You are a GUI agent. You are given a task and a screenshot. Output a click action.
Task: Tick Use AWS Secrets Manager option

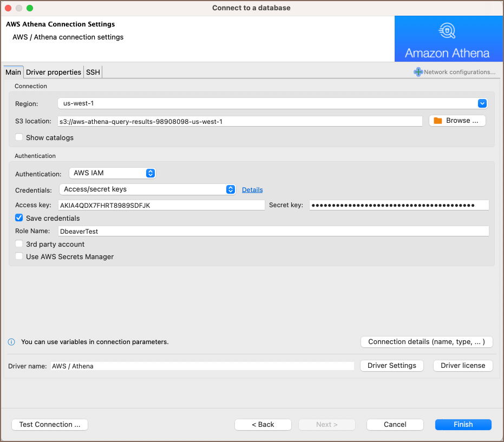click(x=19, y=256)
